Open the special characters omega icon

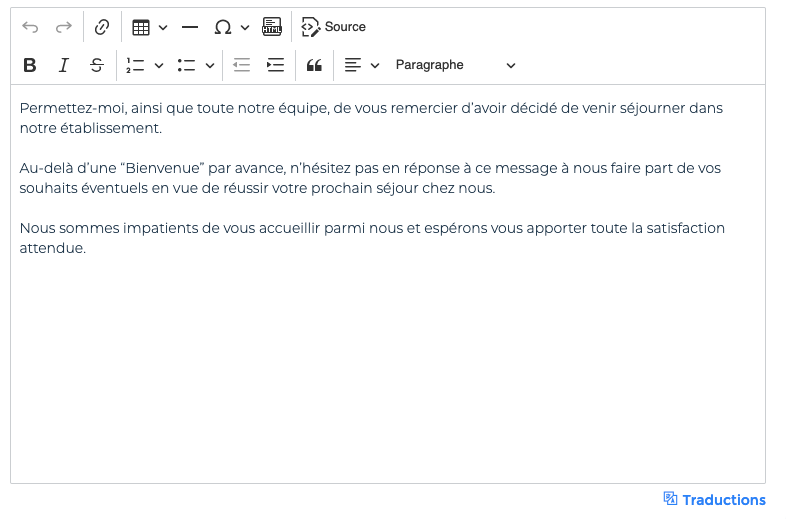223,27
